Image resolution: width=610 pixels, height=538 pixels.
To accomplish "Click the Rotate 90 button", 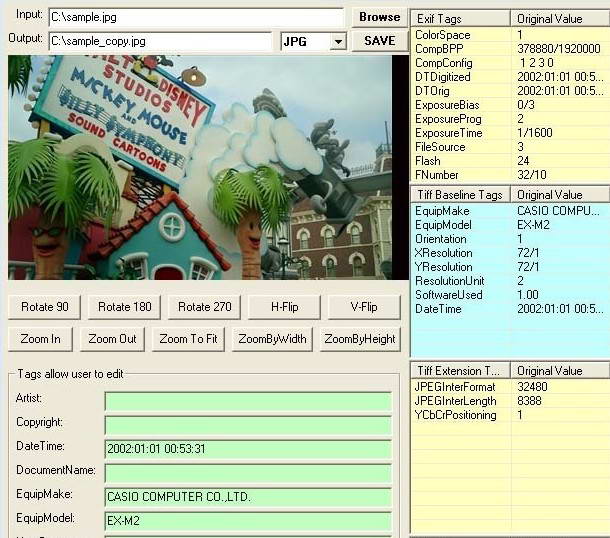I will (44, 307).
